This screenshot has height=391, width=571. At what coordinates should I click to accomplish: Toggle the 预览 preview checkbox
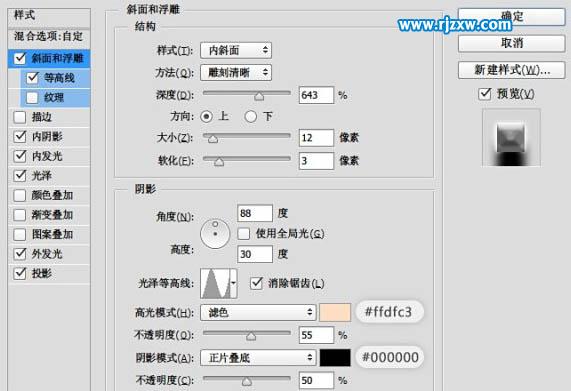pyautogui.click(x=485, y=94)
